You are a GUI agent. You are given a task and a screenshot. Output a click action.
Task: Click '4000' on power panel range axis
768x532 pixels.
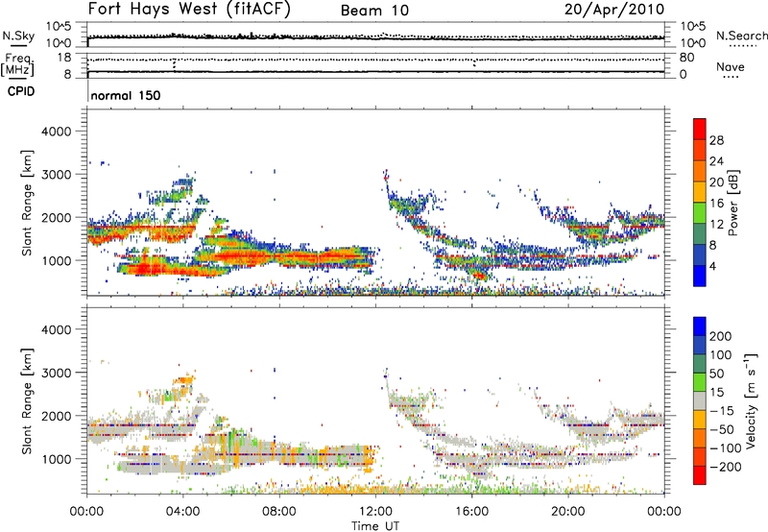(x=56, y=132)
